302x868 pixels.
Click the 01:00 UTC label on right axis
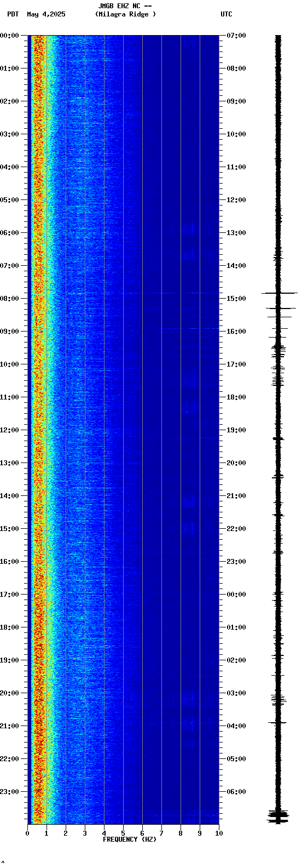pyautogui.click(x=236, y=627)
